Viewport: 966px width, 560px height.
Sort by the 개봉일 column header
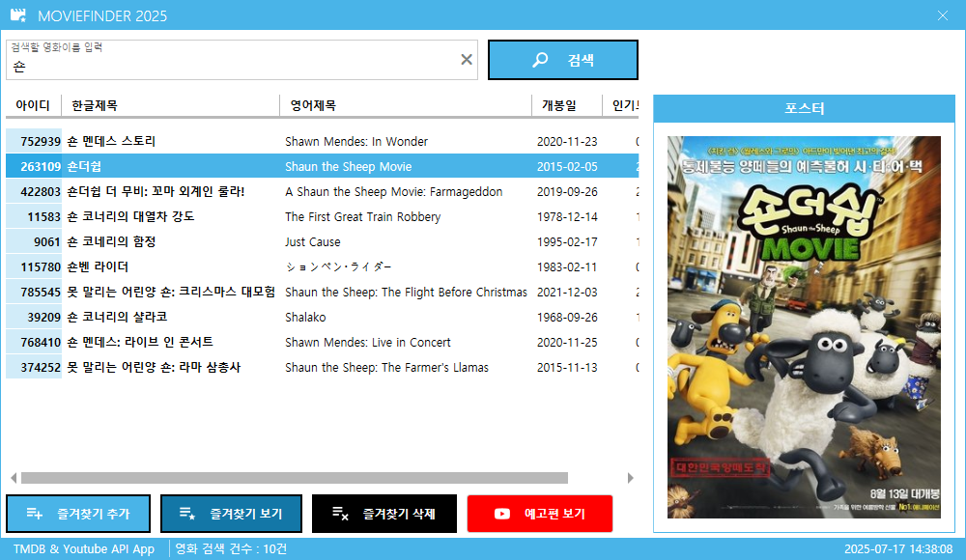[x=567, y=105]
